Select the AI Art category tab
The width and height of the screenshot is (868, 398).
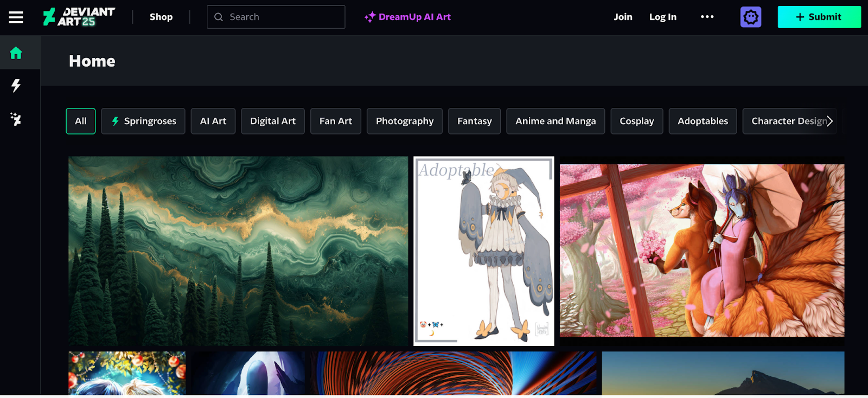pos(213,121)
